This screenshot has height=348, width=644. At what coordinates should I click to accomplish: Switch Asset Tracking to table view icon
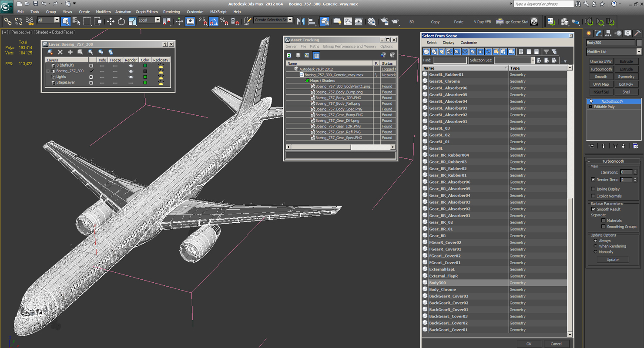(316, 55)
